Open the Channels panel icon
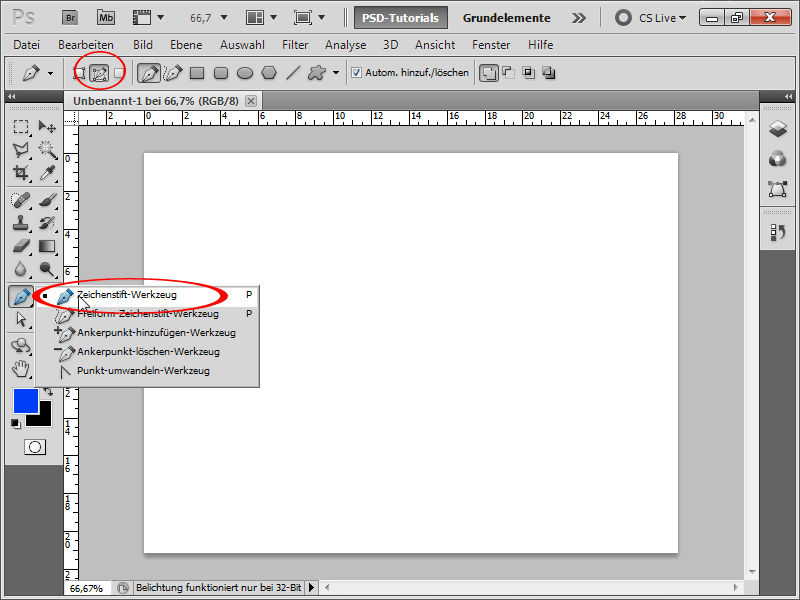 [778, 159]
